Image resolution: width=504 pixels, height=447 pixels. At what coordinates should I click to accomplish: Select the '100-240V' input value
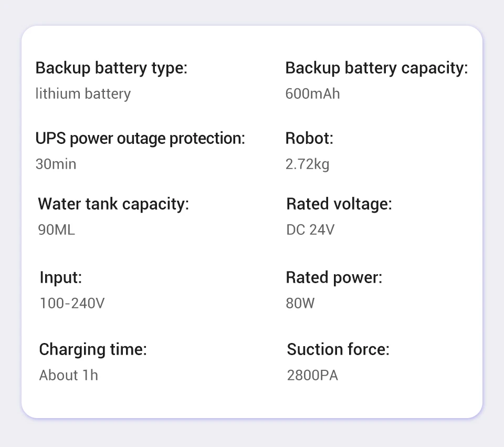72,304
